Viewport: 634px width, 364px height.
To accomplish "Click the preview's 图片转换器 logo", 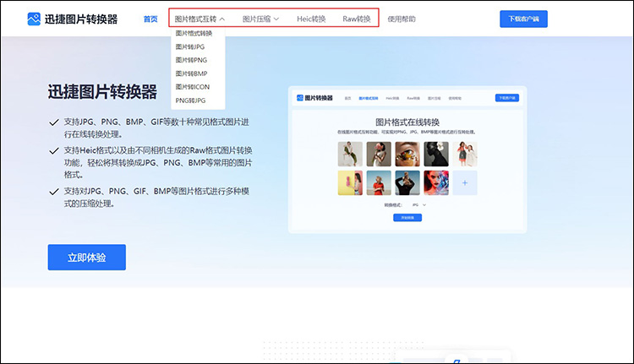I will click(314, 98).
